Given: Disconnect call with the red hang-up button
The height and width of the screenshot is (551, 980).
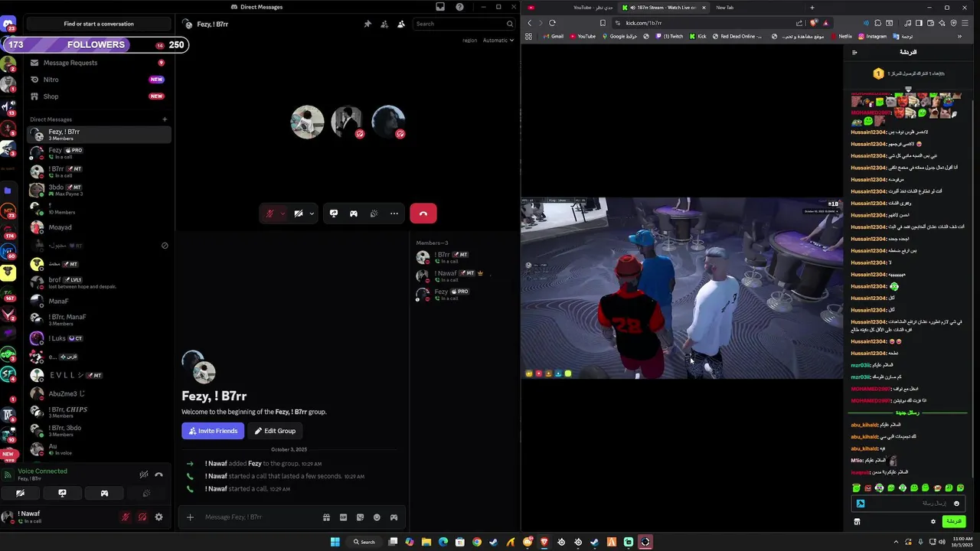Looking at the screenshot, I should click(423, 214).
